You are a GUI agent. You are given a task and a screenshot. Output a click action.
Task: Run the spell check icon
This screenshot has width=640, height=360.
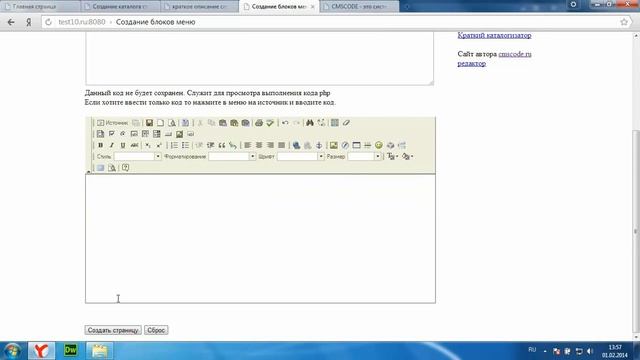[270, 123]
